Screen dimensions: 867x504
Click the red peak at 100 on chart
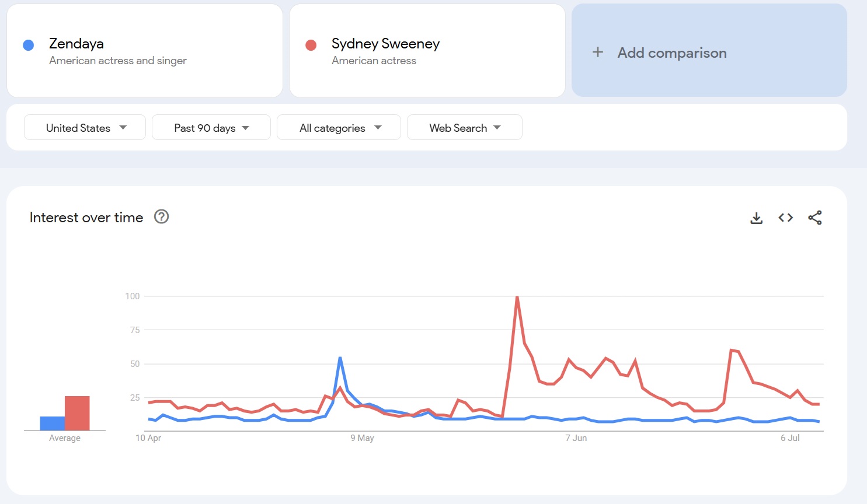click(x=517, y=297)
